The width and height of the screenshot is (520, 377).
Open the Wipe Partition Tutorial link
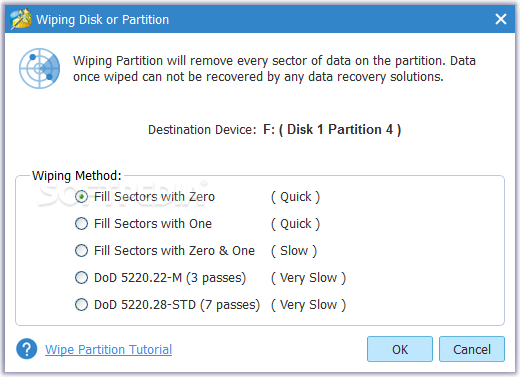coord(109,350)
